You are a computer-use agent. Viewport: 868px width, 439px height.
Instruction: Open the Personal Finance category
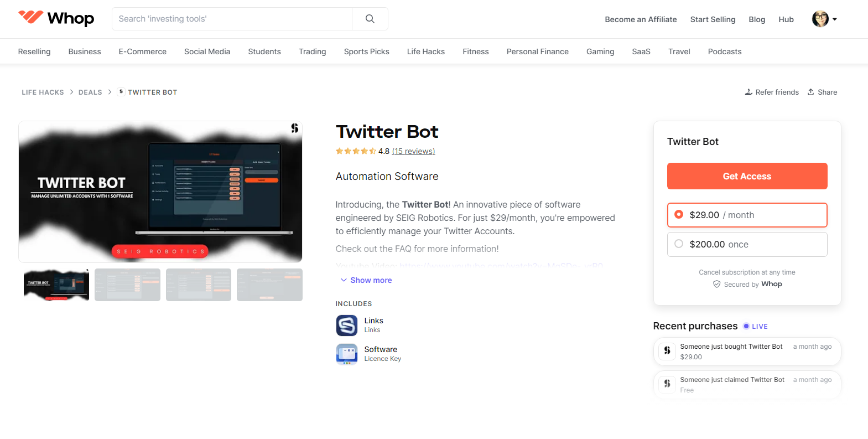538,51
